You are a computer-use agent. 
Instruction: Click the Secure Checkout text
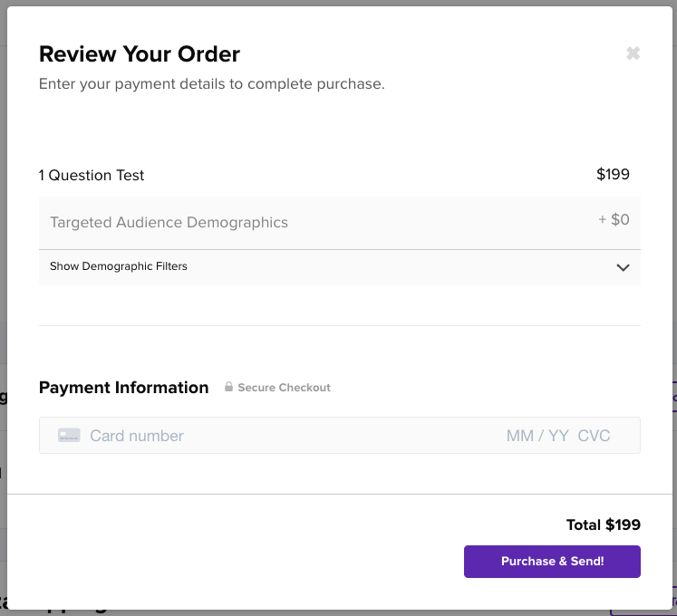[x=284, y=388]
